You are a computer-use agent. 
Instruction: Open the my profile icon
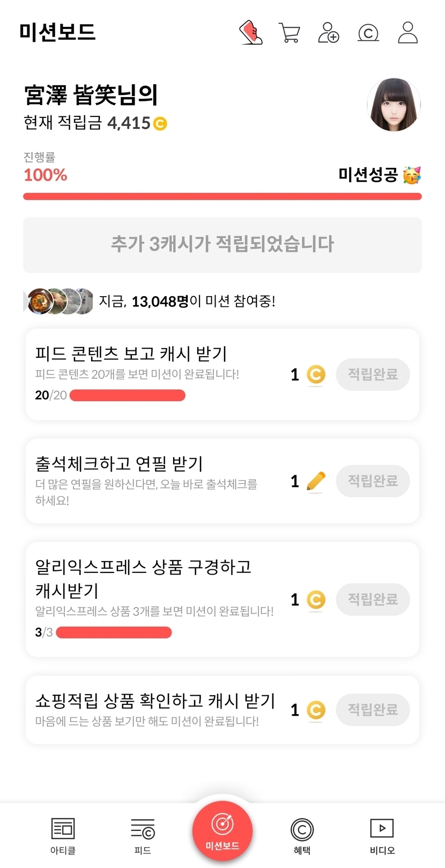click(407, 33)
